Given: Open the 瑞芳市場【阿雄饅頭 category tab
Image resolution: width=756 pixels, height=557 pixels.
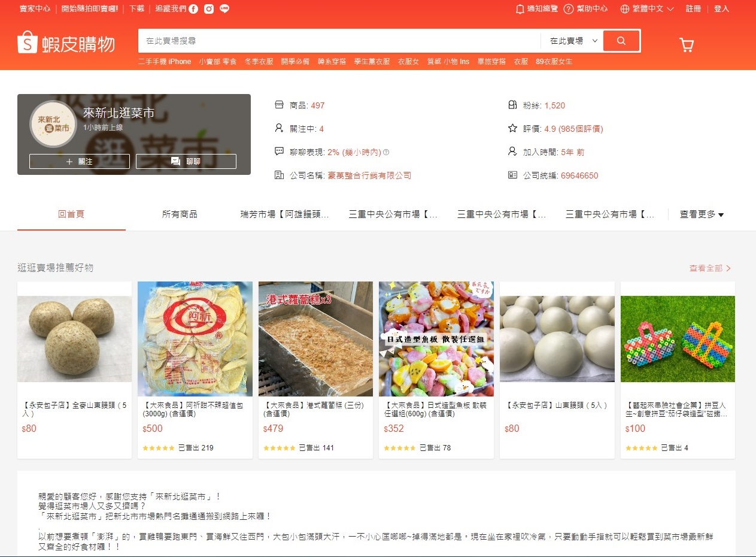Looking at the screenshot, I should 285,214.
